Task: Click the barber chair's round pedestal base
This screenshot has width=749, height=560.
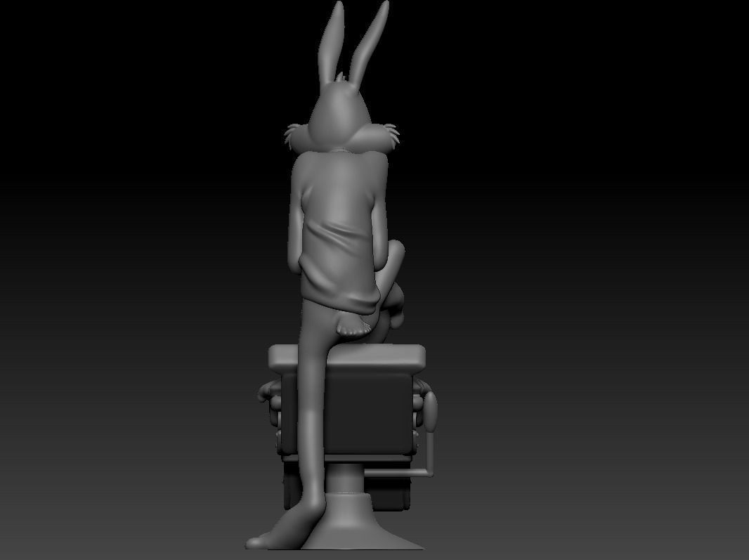Action: (362, 522)
